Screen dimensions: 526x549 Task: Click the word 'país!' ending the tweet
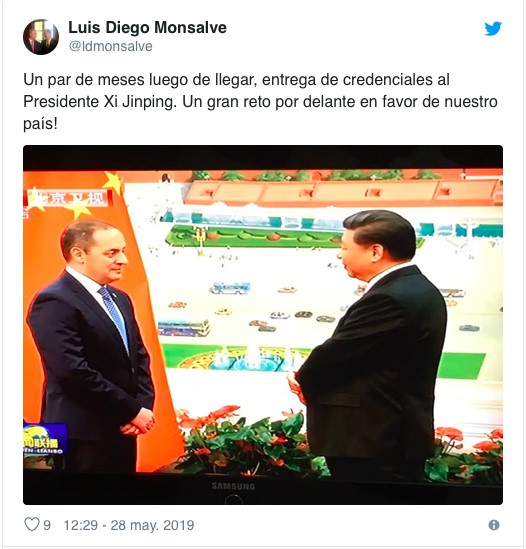[x=40, y=124]
